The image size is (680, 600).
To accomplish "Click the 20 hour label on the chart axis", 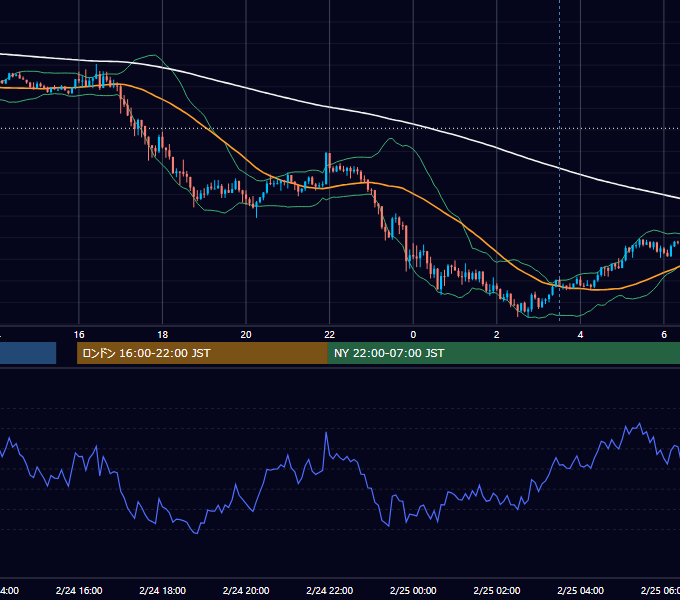I will [246, 335].
